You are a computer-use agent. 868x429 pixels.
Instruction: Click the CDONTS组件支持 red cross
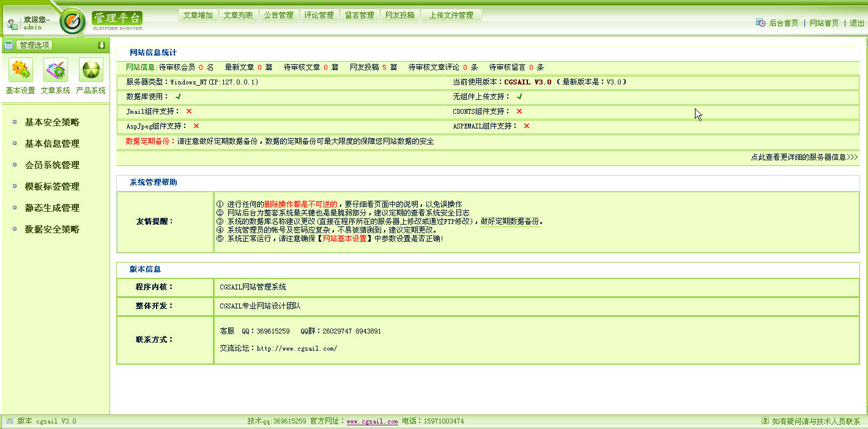519,111
